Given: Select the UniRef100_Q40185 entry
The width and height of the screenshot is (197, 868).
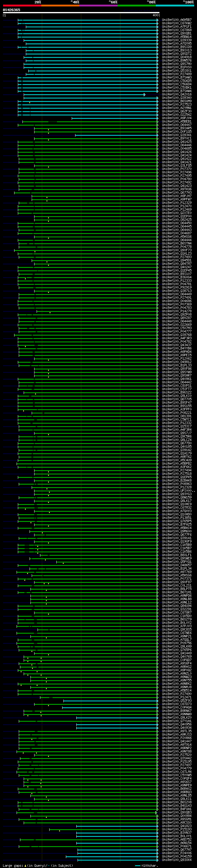Looking at the screenshot, I should [177, 446].
